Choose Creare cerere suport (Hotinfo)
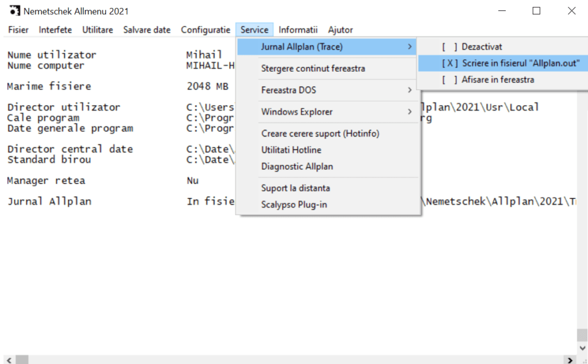 tap(327, 133)
